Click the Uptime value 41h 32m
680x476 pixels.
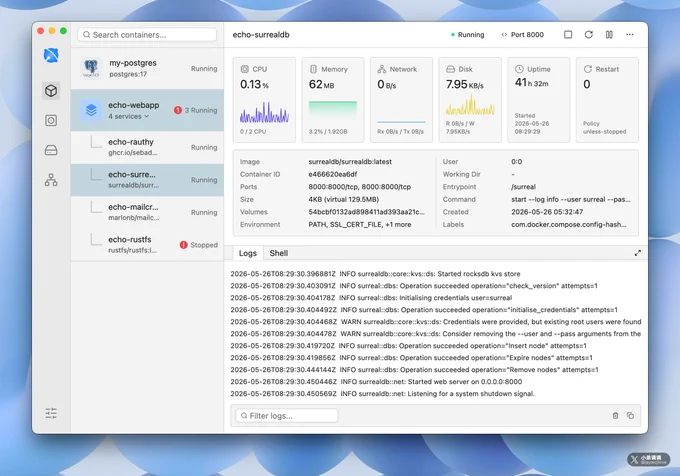531,83
